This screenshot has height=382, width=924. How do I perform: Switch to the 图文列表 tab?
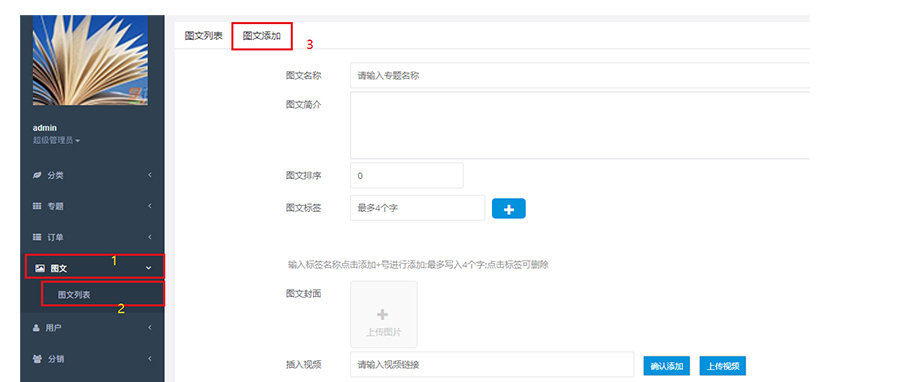(204, 36)
